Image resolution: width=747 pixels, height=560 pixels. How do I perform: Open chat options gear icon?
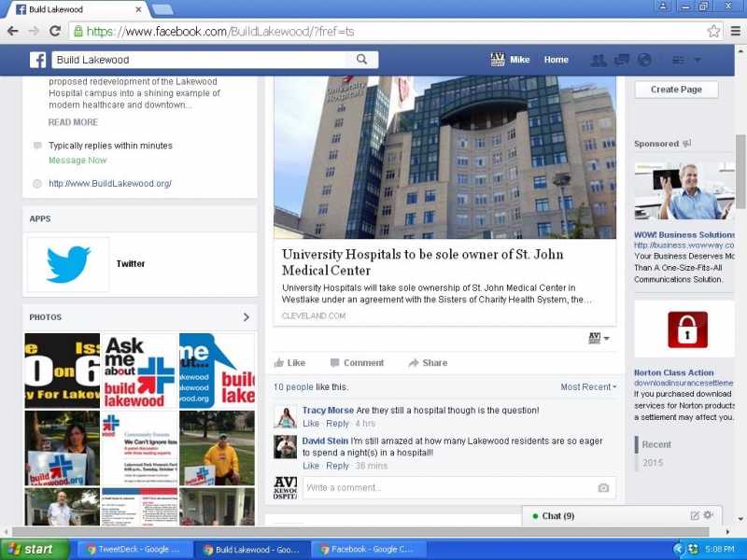708,515
